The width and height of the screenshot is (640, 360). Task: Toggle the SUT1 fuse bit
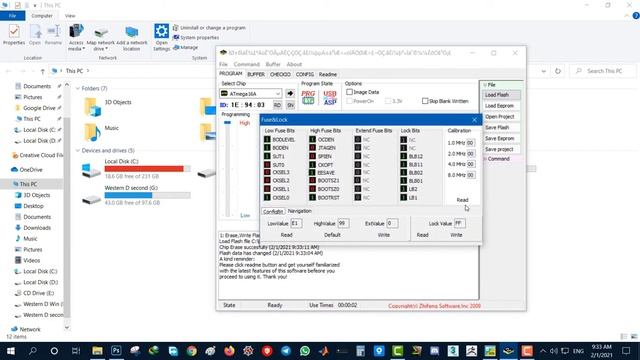[x=267, y=156]
